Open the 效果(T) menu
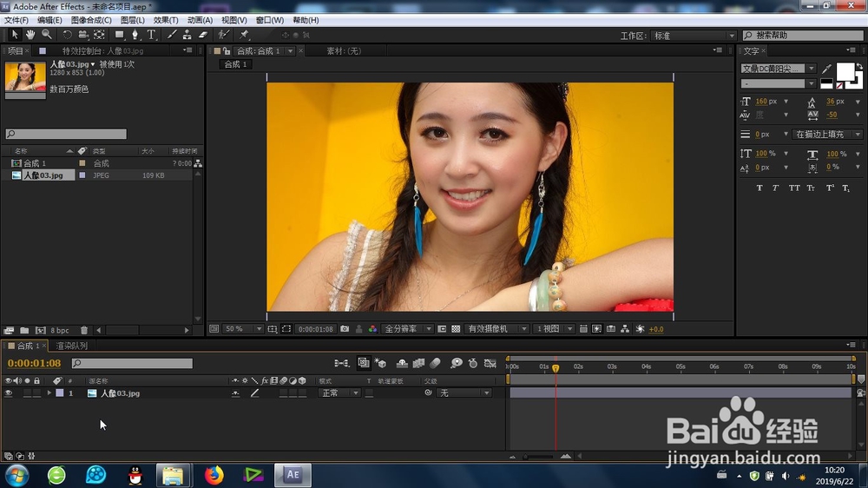 tap(166, 20)
